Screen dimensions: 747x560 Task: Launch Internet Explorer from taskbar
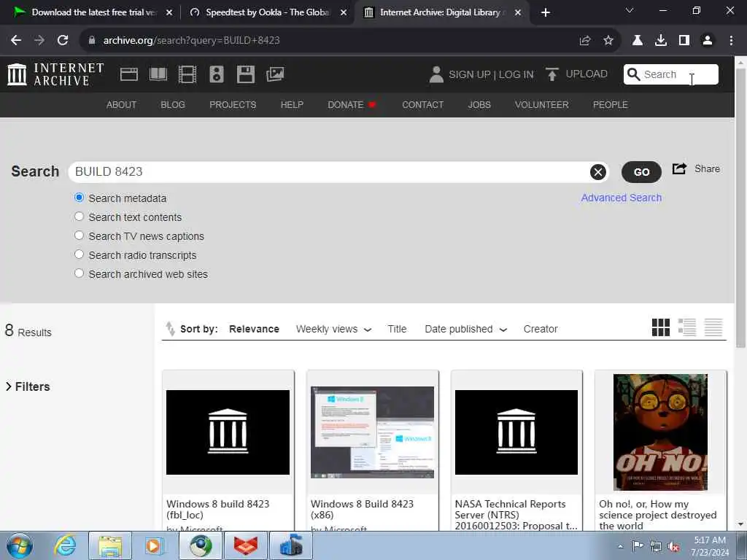tap(65, 545)
